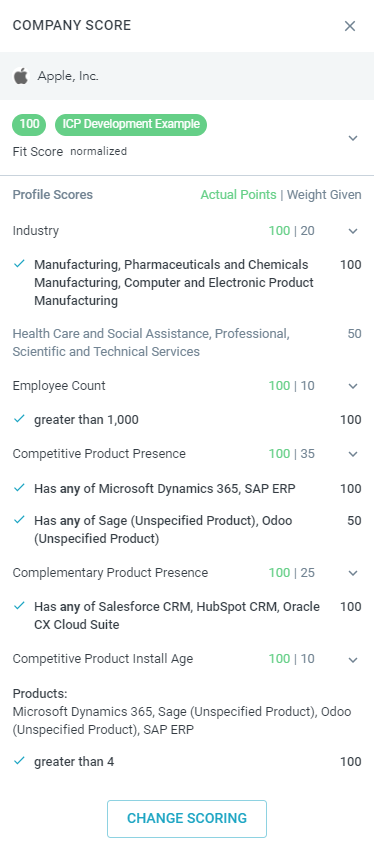Select Health Care and Social Assistance row
The image size is (374, 850).
187,343
